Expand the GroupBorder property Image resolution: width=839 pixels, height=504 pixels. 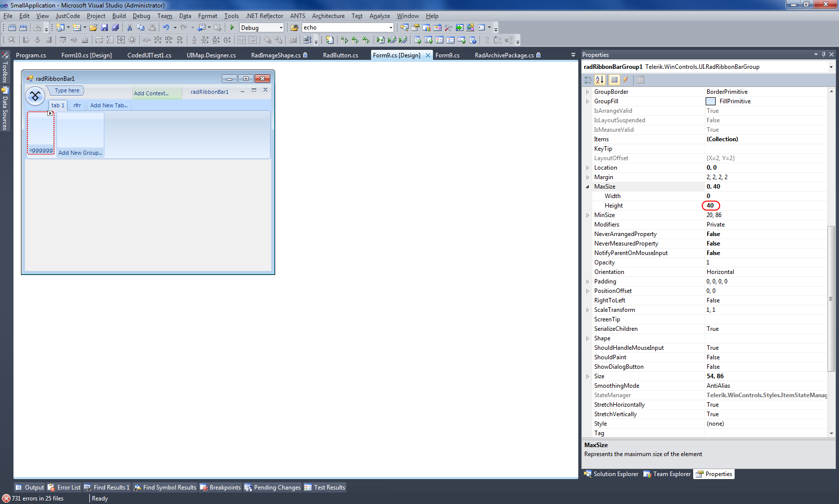(x=587, y=92)
